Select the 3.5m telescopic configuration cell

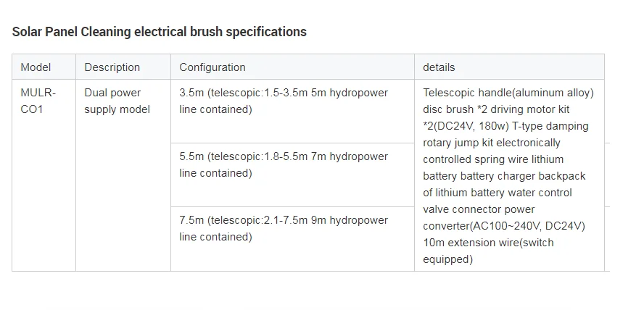click(292, 111)
